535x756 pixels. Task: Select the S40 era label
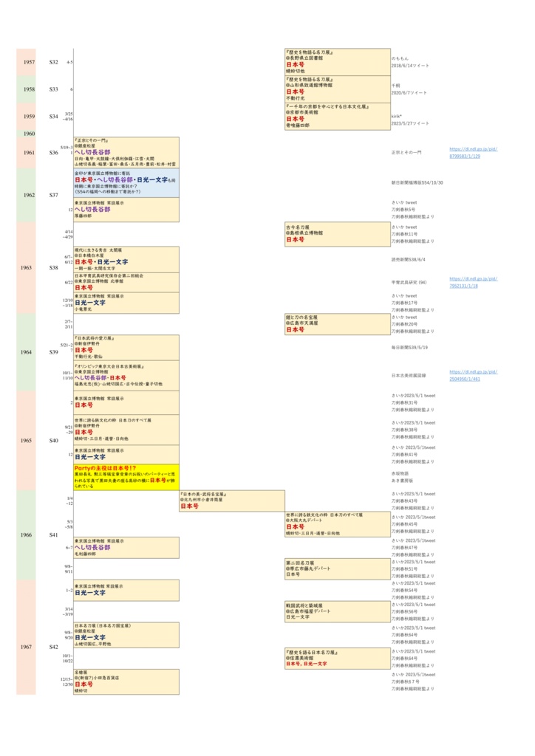pyautogui.click(x=53, y=440)
